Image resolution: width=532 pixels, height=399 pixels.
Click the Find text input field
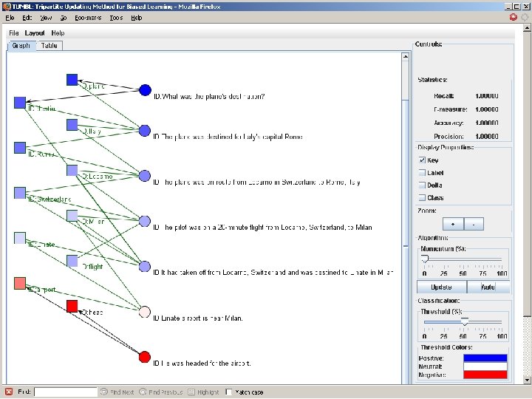tap(66, 392)
